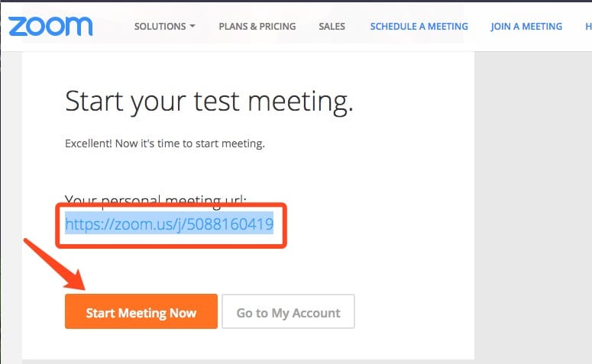Click the "Start your test meeting." heading
Image resolution: width=592 pixels, height=364 pixels.
click(x=209, y=101)
